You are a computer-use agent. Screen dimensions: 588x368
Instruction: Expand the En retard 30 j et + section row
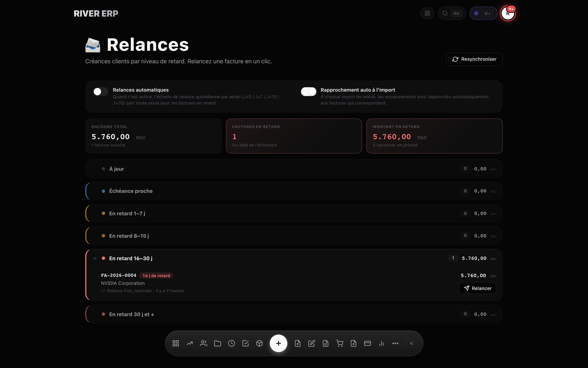(294, 314)
